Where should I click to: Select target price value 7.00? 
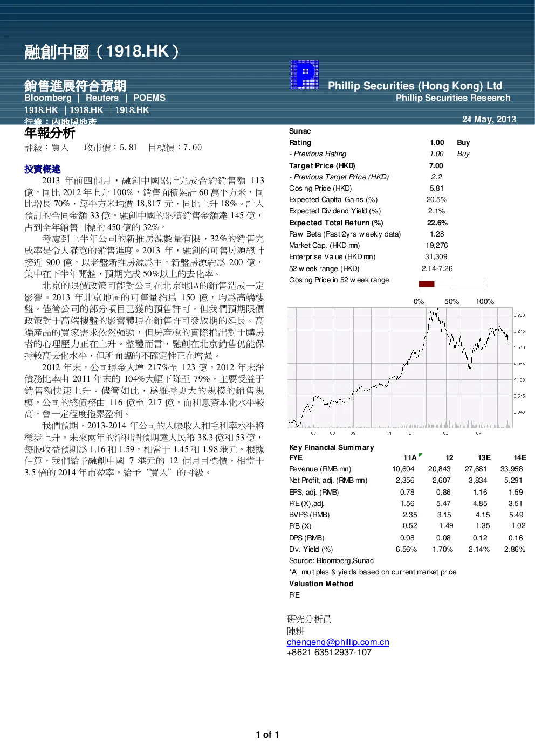tap(436, 165)
